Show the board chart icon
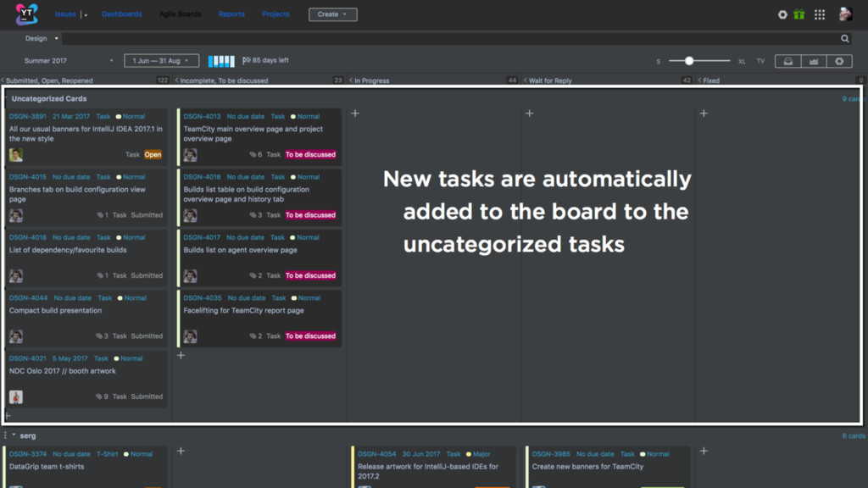Image resolution: width=868 pixels, height=488 pixels. [814, 61]
